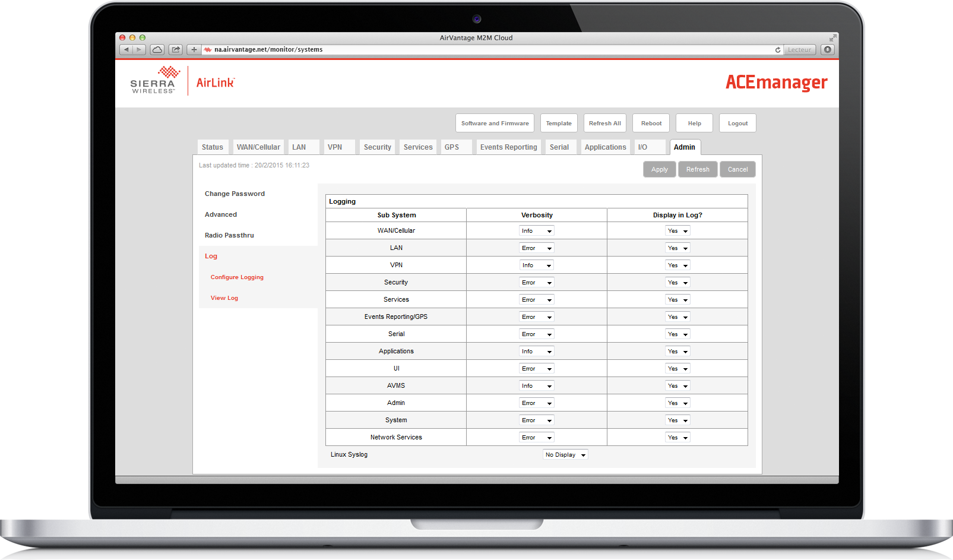Viewport: 953px width, 560px height.
Task: Enter fullscreen with the diagonal arrows icon
Action: point(832,38)
